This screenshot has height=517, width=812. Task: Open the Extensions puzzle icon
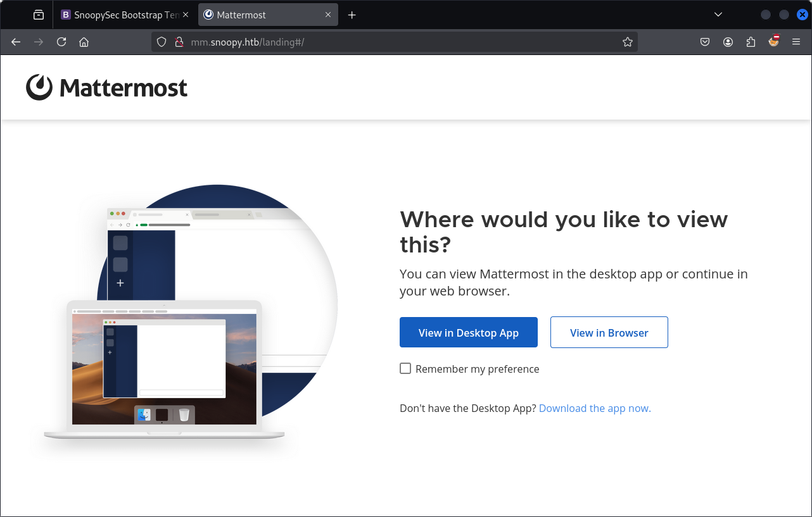pyautogui.click(x=751, y=42)
